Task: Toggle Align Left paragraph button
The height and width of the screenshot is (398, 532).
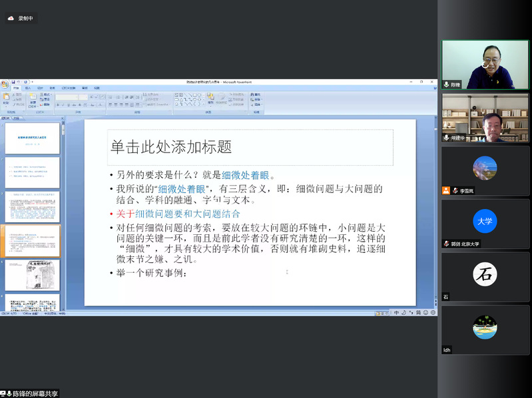Action: point(111,104)
